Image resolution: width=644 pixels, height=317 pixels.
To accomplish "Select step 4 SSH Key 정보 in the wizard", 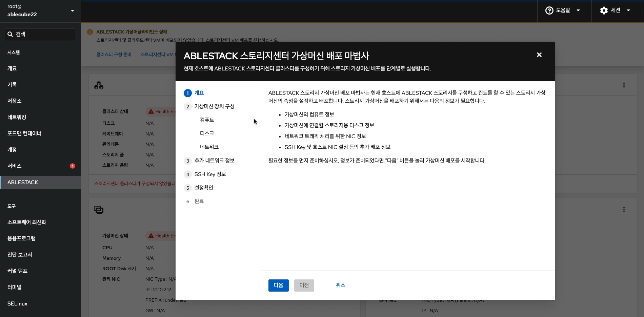I will click(210, 174).
